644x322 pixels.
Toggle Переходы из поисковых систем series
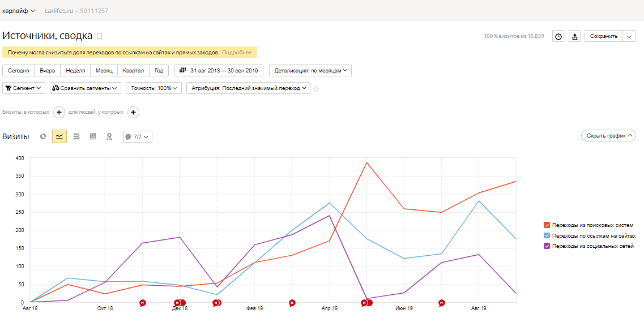point(547,225)
